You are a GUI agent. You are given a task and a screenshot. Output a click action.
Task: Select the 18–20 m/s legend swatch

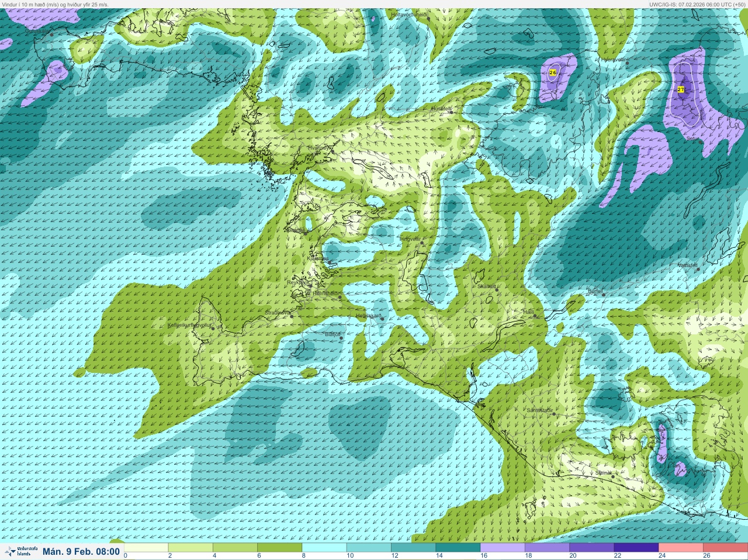pos(547,548)
